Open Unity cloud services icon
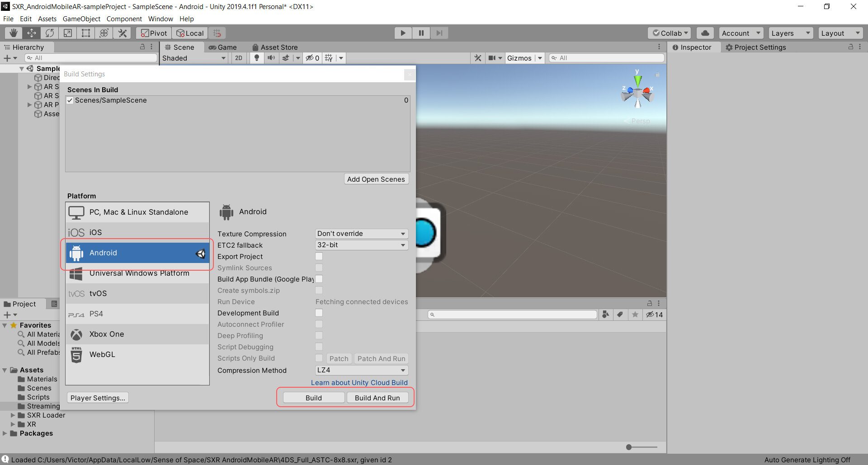The height and width of the screenshot is (465, 868). 705,33
